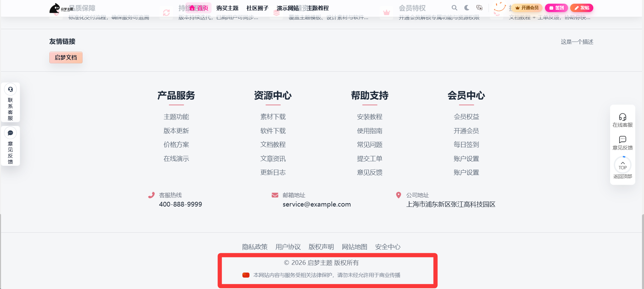Open the 在线演示 footer link
The image size is (644, 289).
(x=176, y=159)
